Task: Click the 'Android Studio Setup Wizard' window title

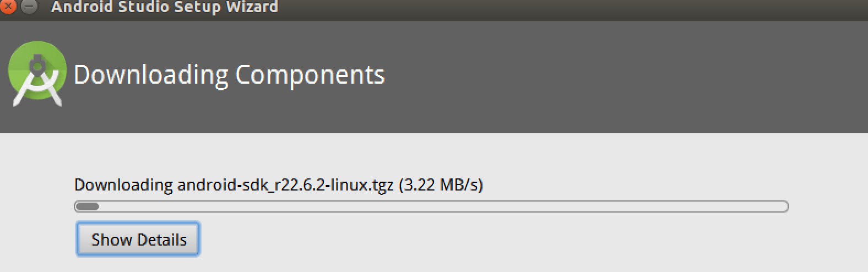Action: pos(164,7)
